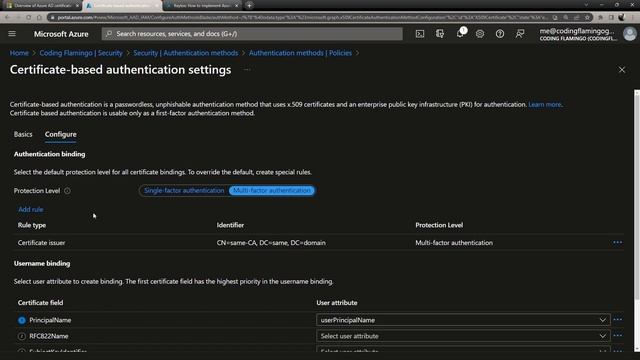
Task: Open the Certificate issuer rule ellipsis menu
Action: [618, 242]
